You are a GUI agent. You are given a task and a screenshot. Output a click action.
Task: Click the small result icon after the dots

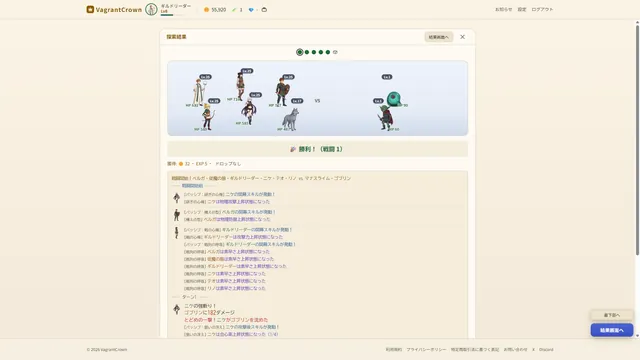[x=335, y=52]
